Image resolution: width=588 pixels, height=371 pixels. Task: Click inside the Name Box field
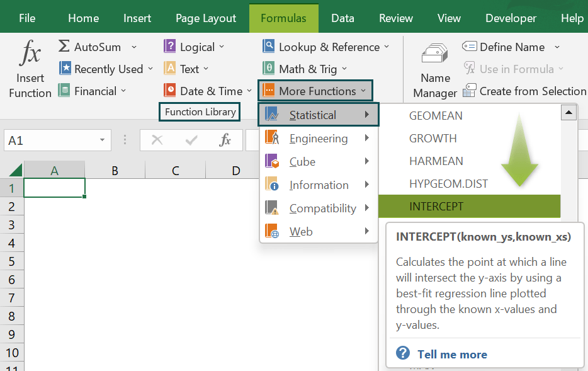point(47,140)
